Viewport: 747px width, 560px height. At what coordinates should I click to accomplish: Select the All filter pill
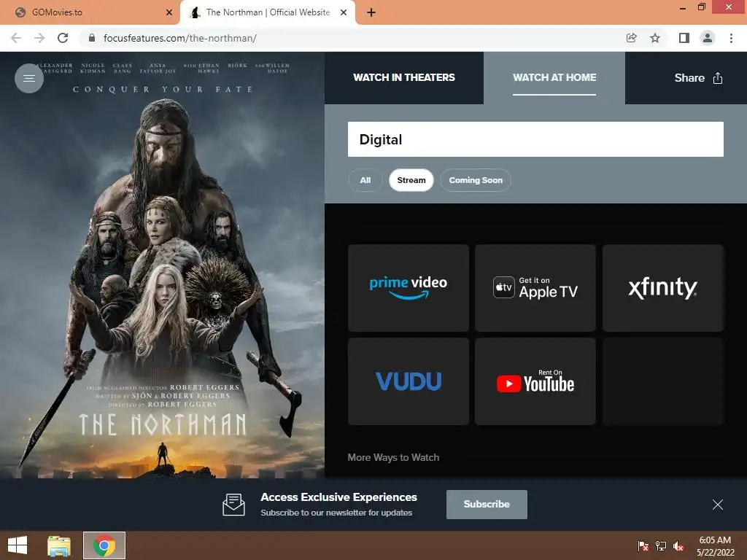pos(365,180)
